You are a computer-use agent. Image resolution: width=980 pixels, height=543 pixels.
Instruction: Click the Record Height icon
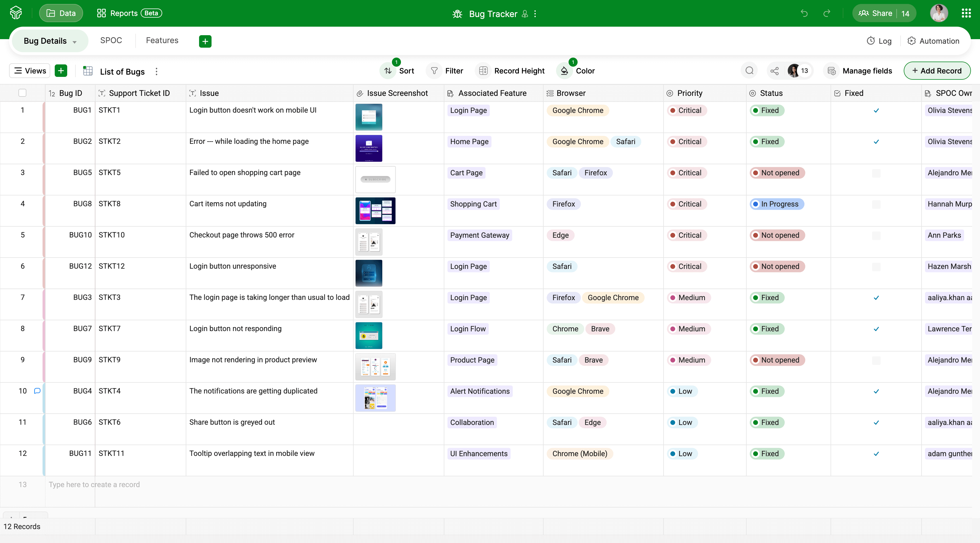tap(483, 71)
